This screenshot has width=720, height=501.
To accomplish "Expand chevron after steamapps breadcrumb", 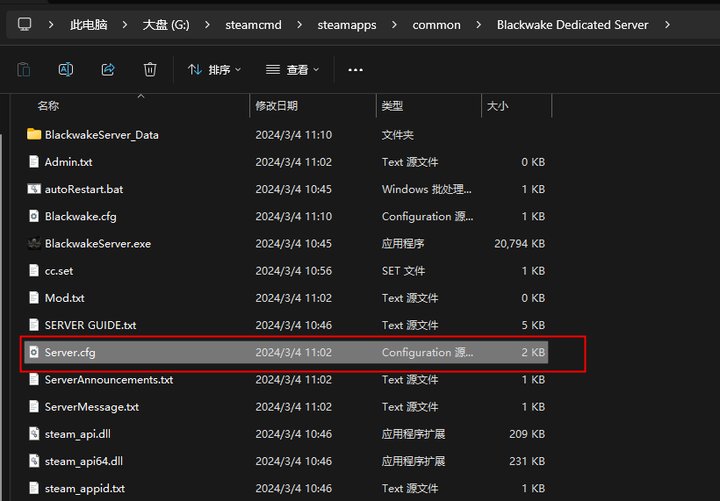I will point(394,25).
